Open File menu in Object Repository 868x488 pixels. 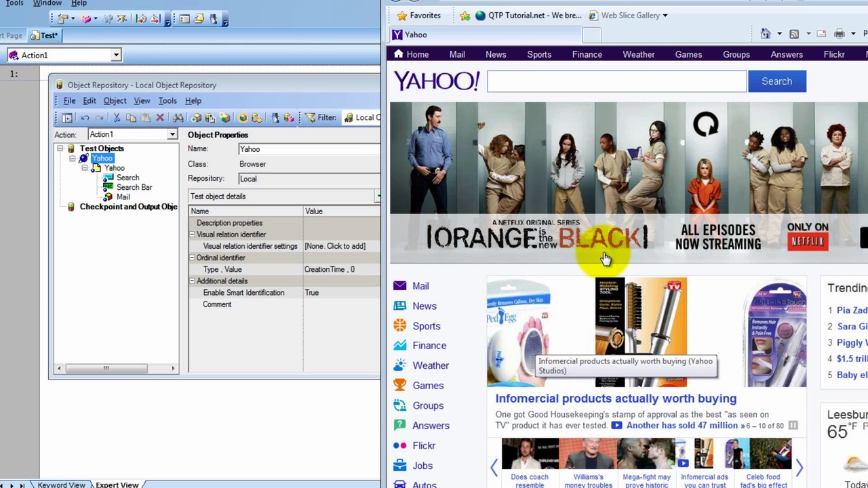tap(69, 101)
